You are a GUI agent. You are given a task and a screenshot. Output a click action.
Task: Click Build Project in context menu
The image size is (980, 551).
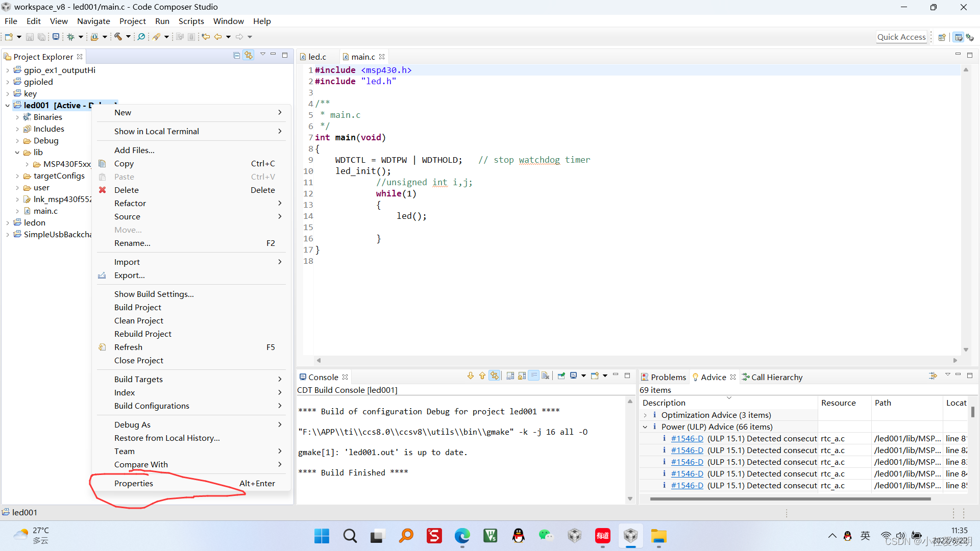pos(138,307)
